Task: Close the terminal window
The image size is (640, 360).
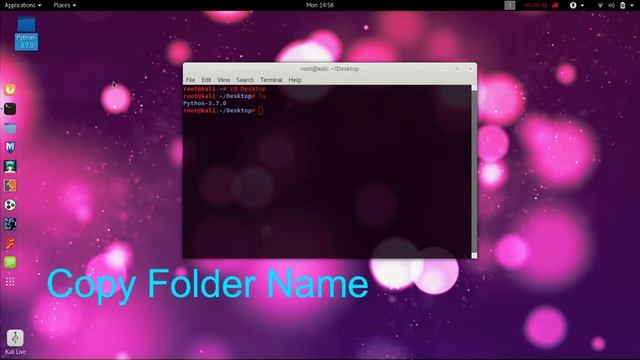Action: 470,69
